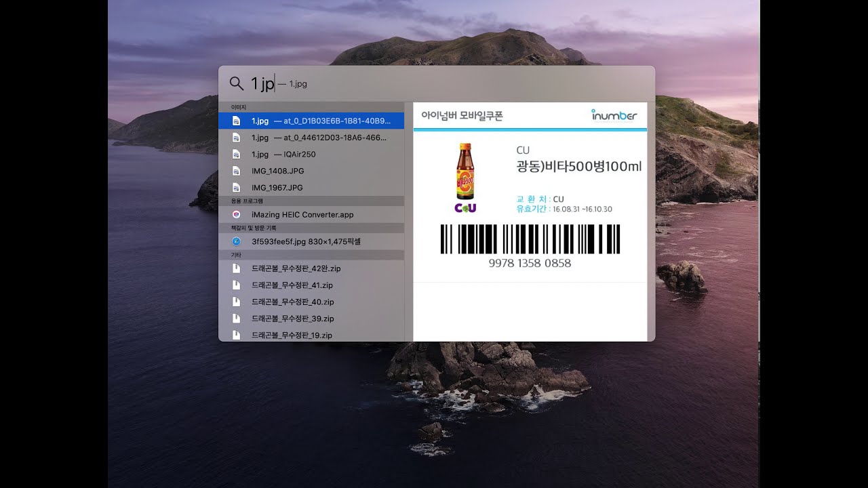
Task: Click the CU logo under the bottle
Action: pos(465,207)
